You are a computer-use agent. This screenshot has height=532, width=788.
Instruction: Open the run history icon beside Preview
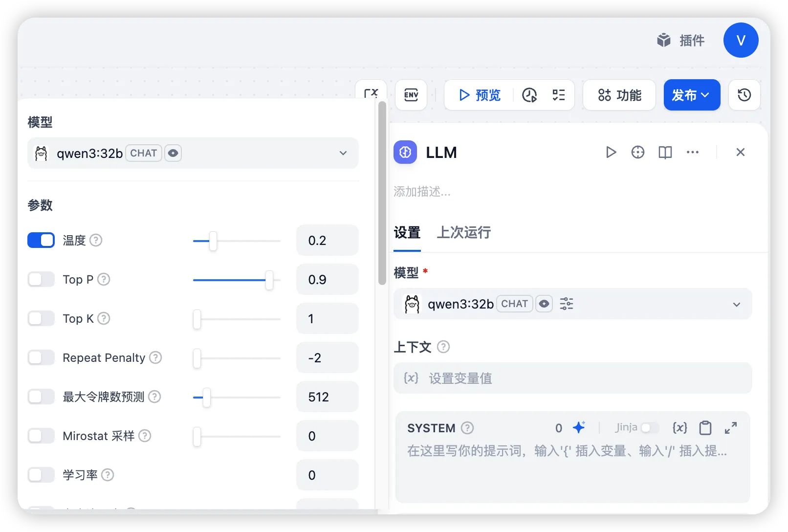(529, 95)
